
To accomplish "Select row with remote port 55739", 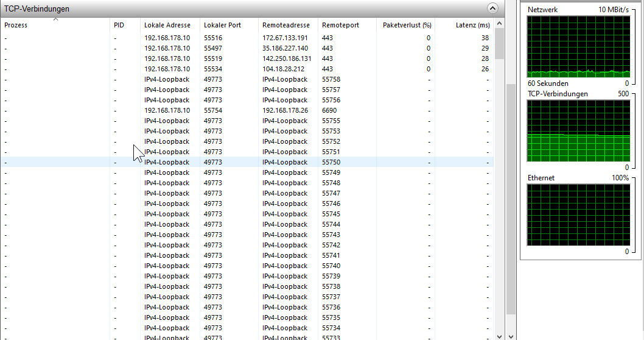I will click(x=247, y=276).
